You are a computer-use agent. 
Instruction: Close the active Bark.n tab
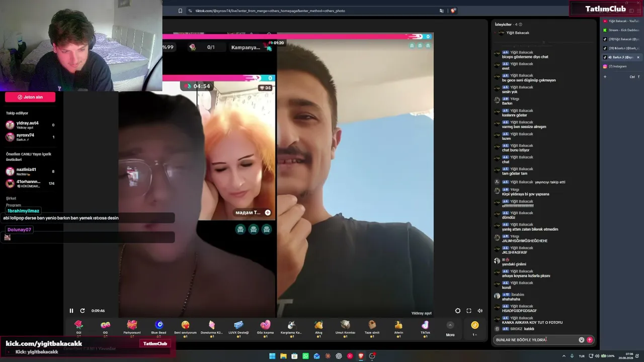click(x=638, y=57)
